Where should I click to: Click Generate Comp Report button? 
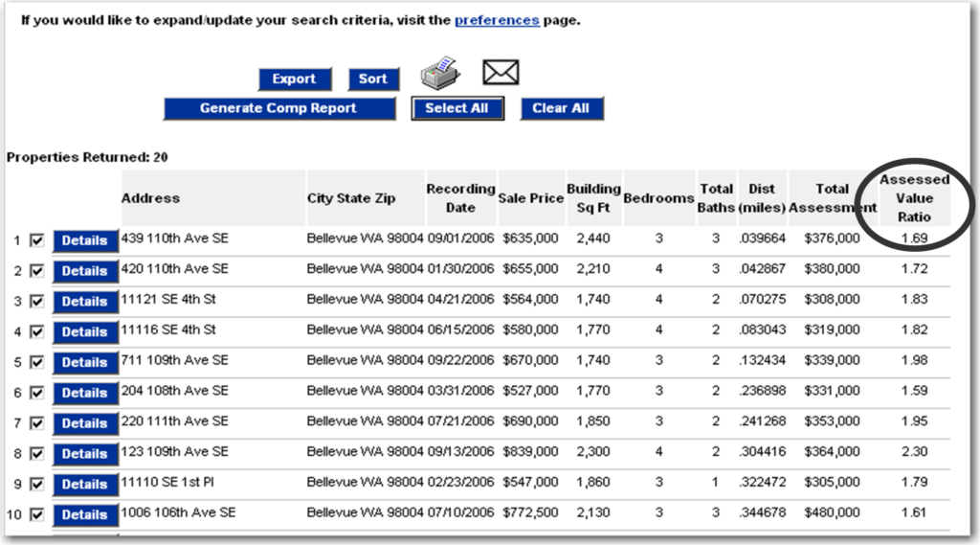click(278, 109)
